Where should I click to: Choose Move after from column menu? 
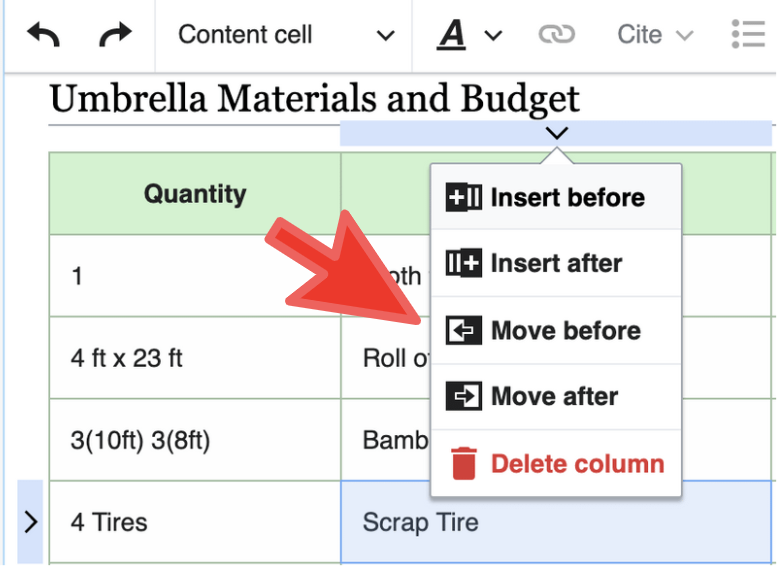(x=555, y=397)
